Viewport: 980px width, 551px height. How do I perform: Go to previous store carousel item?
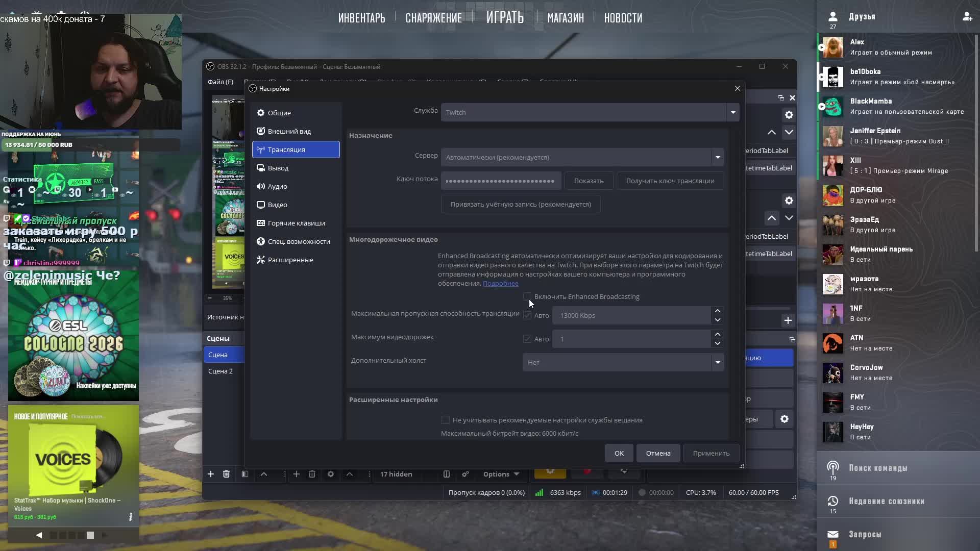[39, 535]
